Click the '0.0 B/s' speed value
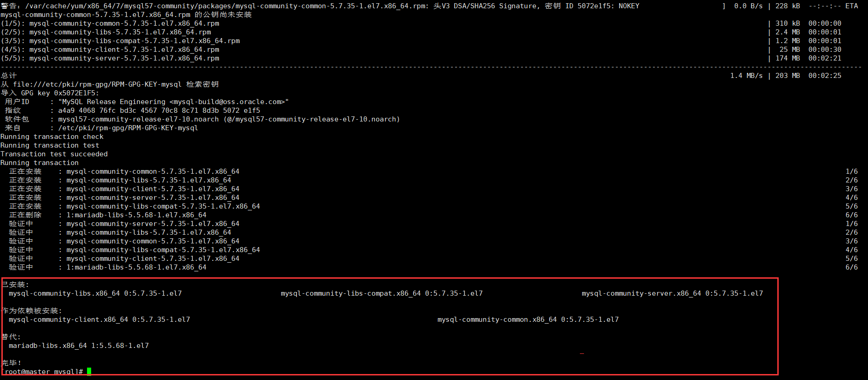The height and width of the screenshot is (380, 868). 748,6
